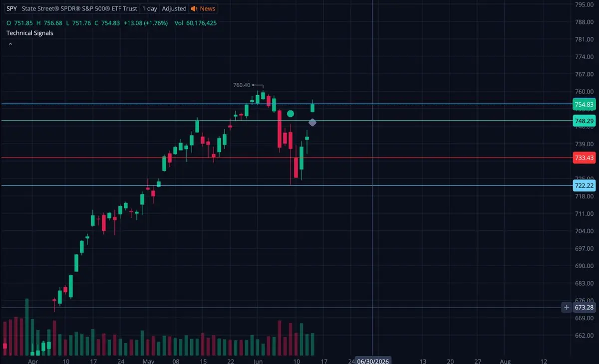Click the gray diamond signal marker
599x364 pixels.
click(x=312, y=122)
